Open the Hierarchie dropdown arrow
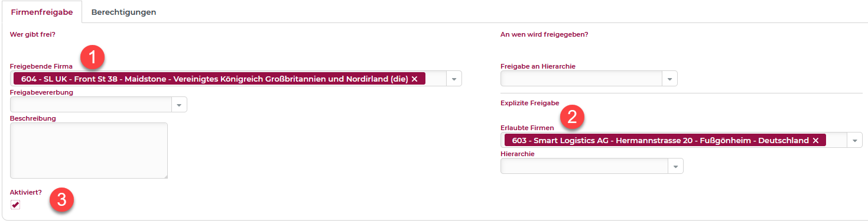 click(675, 166)
